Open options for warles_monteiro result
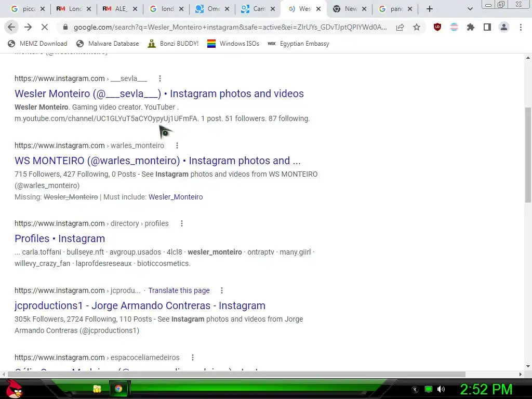Image resolution: width=532 pixels, height=399 pixels. pos(177,145)
